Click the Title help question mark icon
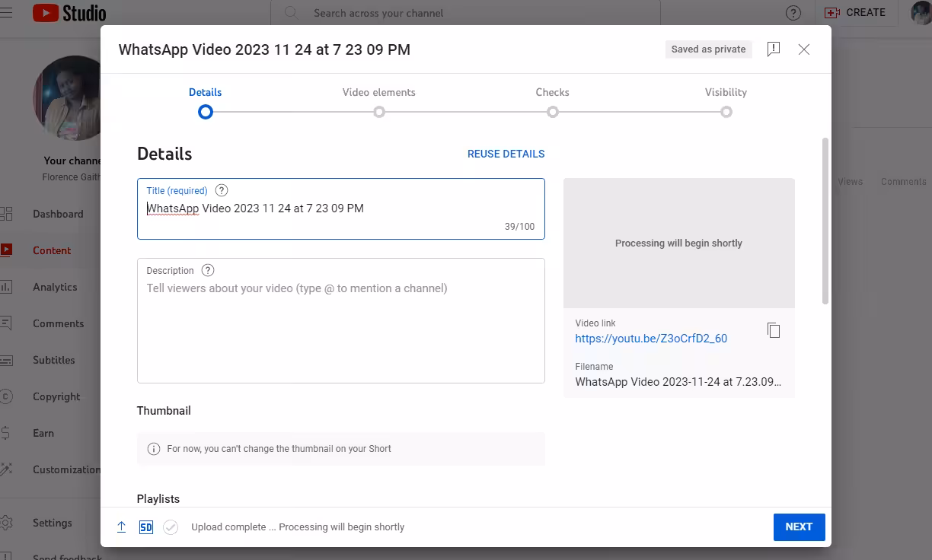The height and width of the screenshot is (560, 932). [x=222, y=191]
